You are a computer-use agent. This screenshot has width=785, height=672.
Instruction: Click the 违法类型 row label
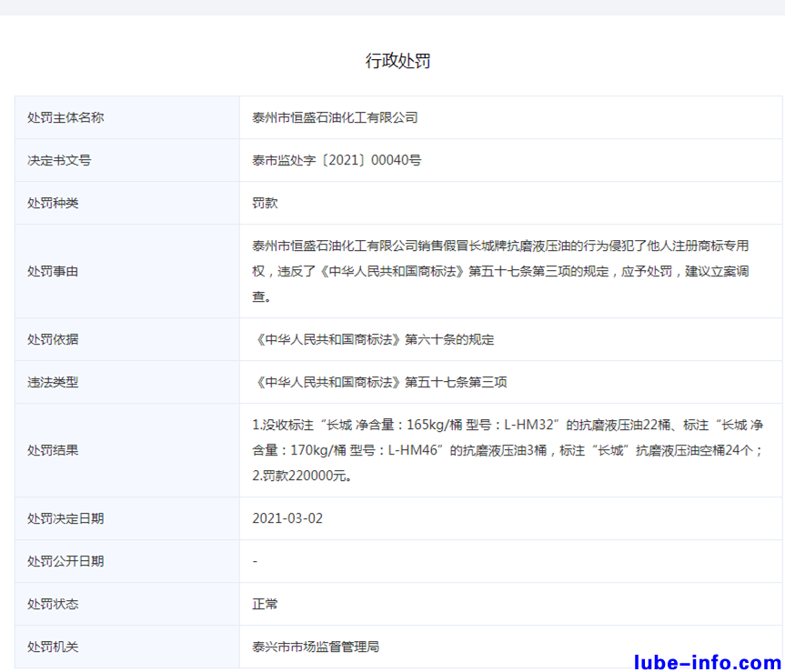[x=53, y=382]
